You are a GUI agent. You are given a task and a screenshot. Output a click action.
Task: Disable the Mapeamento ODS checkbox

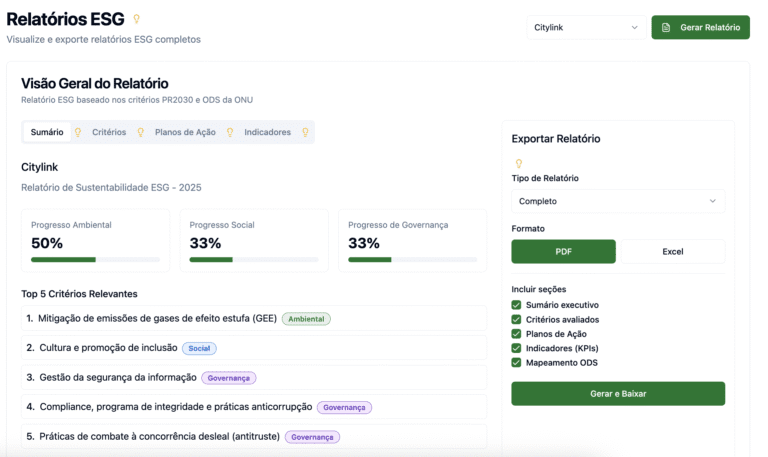click(x=516, y=362)
